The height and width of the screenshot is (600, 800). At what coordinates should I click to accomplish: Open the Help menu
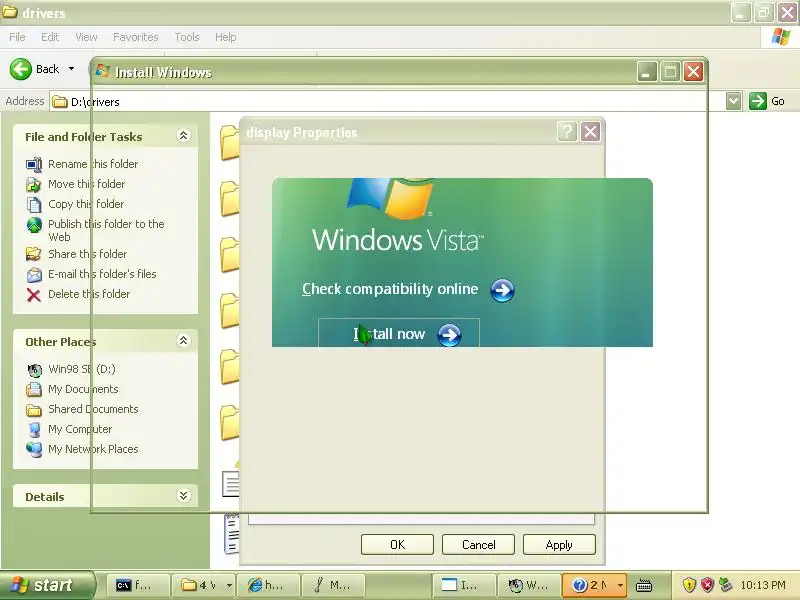225,37
